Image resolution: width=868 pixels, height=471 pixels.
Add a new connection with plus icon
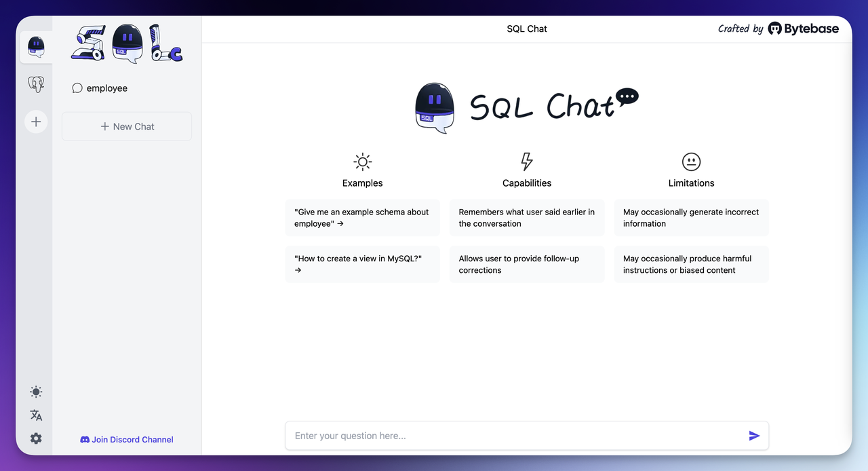36,122
